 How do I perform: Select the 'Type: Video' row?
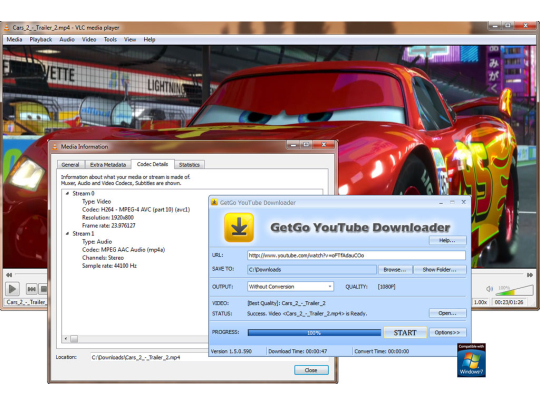(x=96, y=201)
